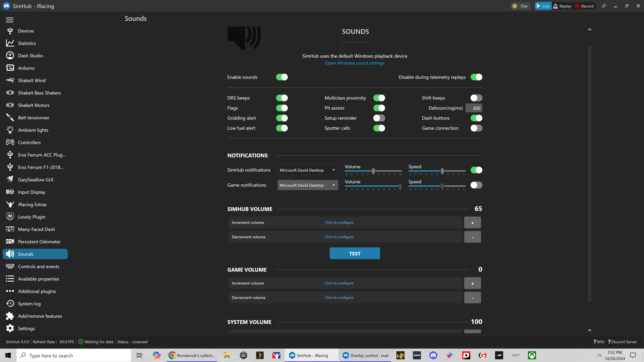This screenshot has width=644, height=362.
Task: Click the Lovely Plugin shield icon
Action: [10, 217]
